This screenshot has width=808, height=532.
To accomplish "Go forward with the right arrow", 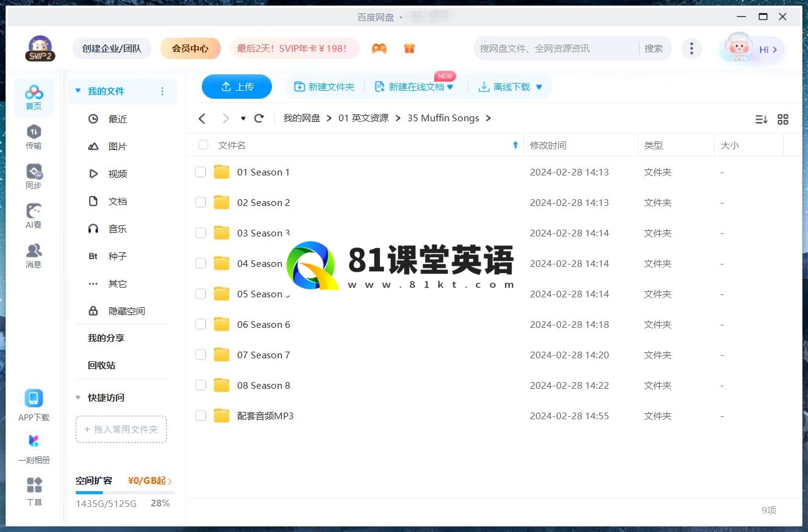I will 226,118.
